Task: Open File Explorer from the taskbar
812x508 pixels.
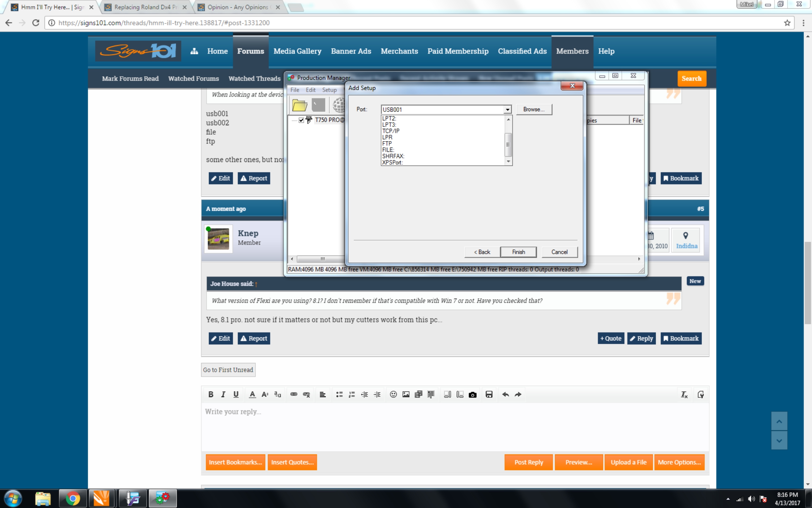Action: 43,498
